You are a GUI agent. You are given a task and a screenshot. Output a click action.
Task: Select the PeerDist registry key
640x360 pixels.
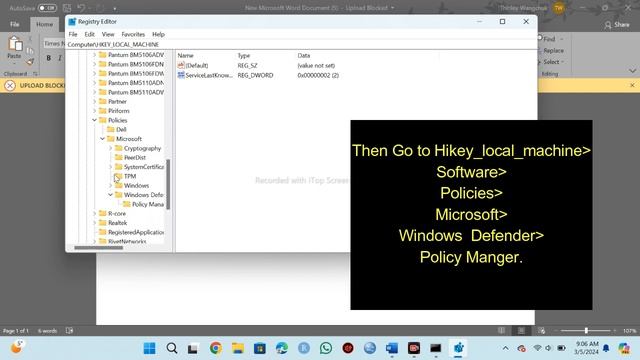[131, 157]
